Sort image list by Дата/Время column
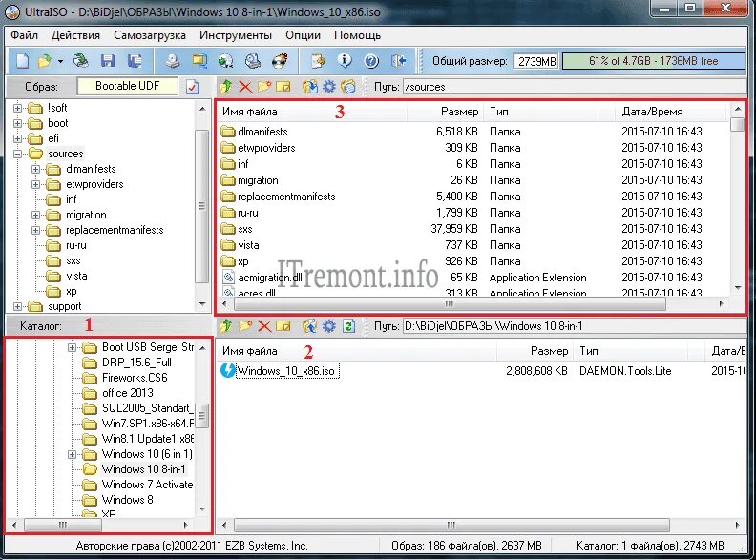The height and width of the screenshot is (560, 756). pyautogui.click(x=671, y=112)
